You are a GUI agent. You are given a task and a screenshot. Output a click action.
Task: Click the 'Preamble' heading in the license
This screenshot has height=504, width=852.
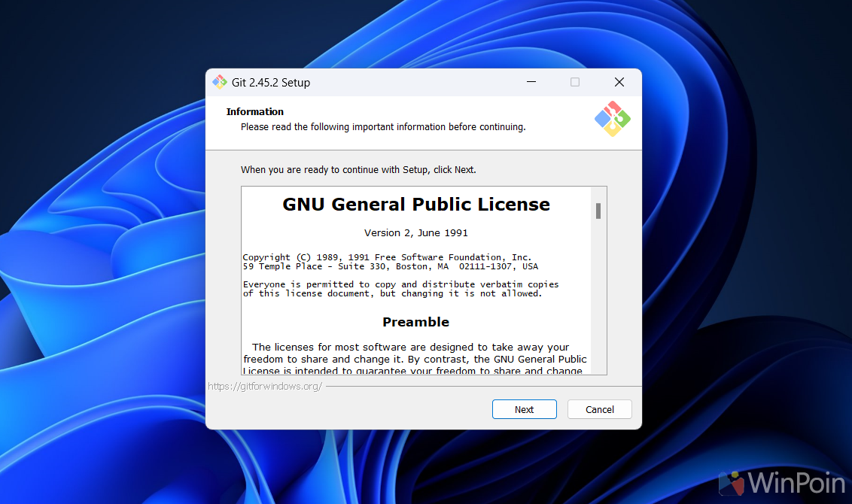tap(415, 322)
